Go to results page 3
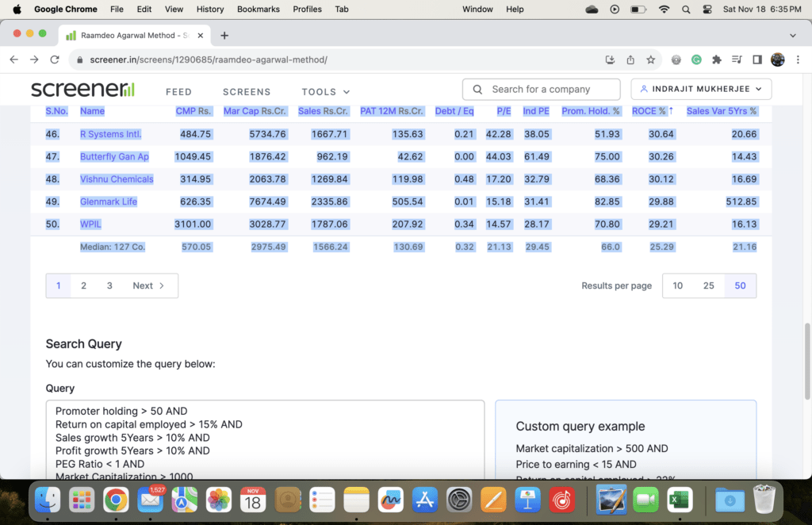This screenshot has height=525, width=812. tap(109, 285)
